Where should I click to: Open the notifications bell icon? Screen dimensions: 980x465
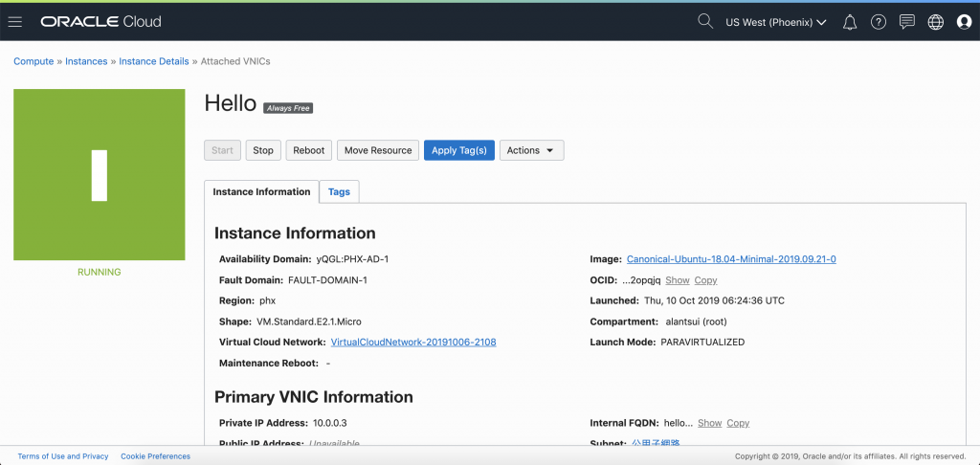coord(850,23)
